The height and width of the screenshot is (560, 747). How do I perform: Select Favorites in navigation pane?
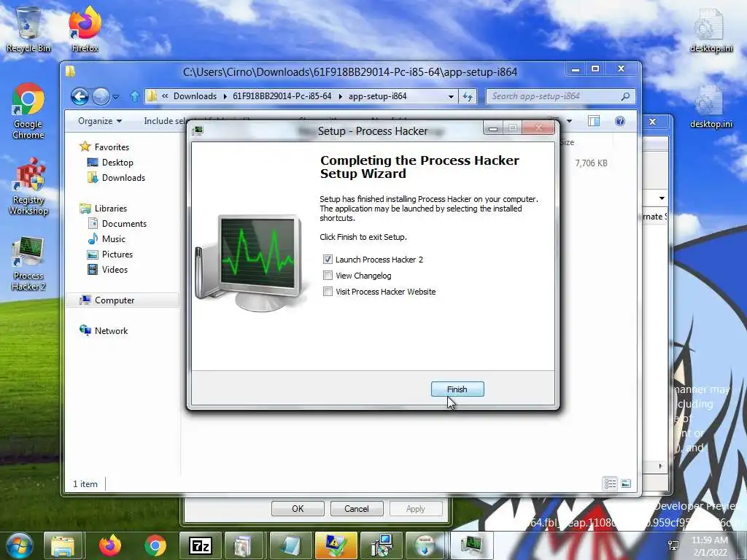click(112, 147)
